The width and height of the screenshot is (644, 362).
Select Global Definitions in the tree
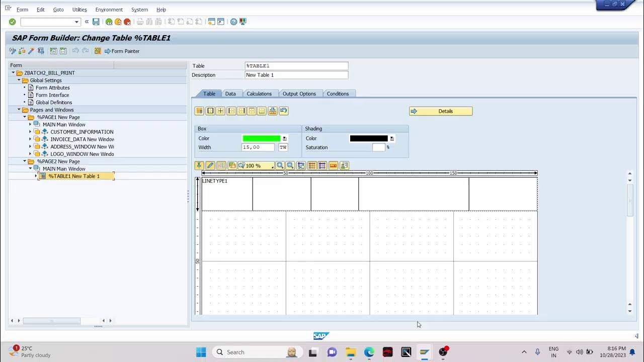[x=54, y=103]
